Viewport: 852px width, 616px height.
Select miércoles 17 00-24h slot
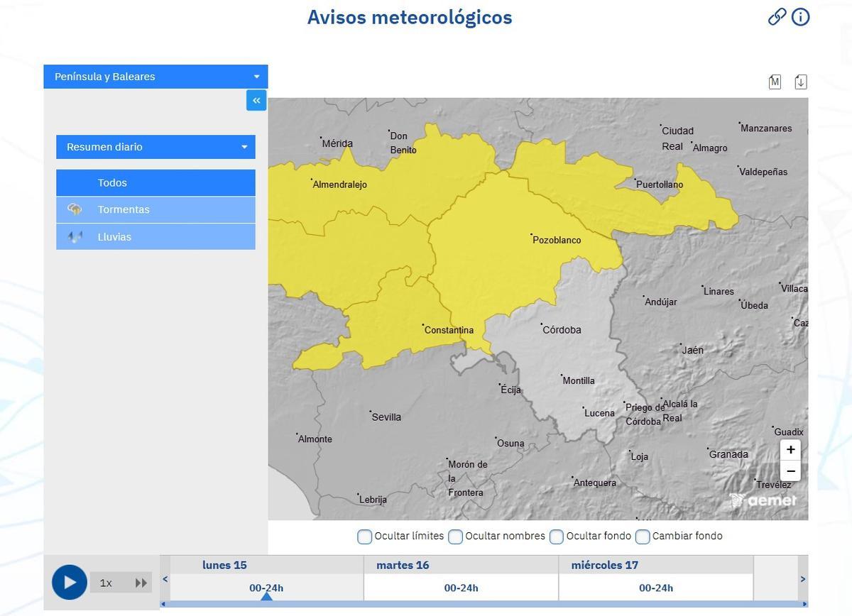tap(656, 588)
